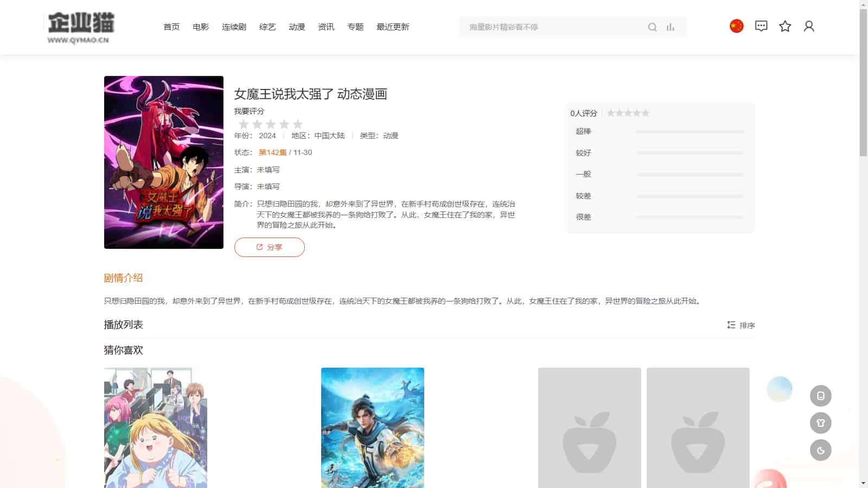Viewport: 868px width, 488px height.
Task: Click the 0人评分 rating count text
Action: point(584,113)
